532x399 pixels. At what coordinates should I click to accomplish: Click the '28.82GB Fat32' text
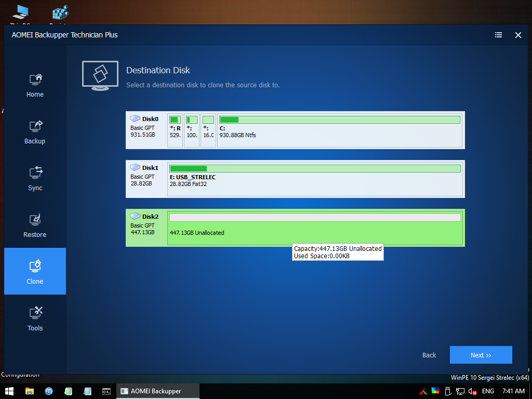[x=188, y=184]
